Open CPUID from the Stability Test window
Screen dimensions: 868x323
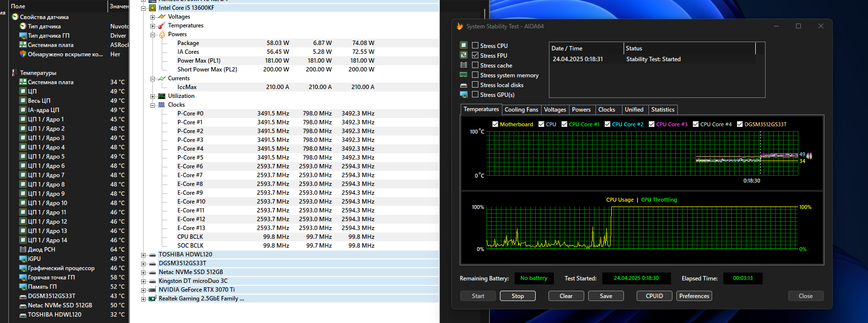coord(654,296)
